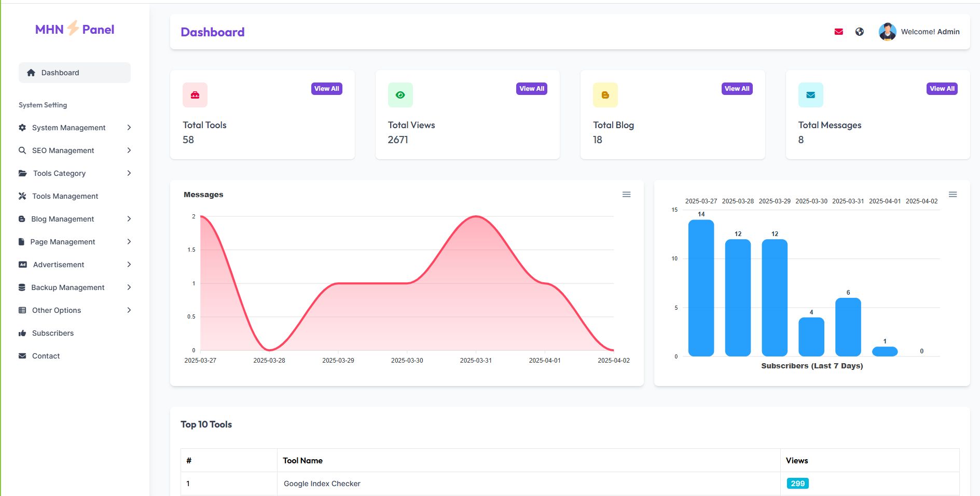Click View All on Total Views card
Image resolution: width=980 pixels, height=496 pixels.
[x=532, y=89]
